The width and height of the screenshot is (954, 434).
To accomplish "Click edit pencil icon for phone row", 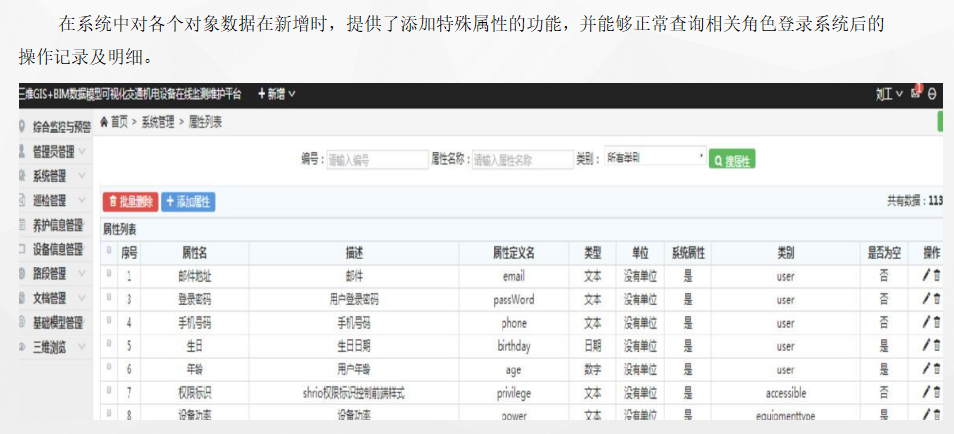I will [926, 322].
